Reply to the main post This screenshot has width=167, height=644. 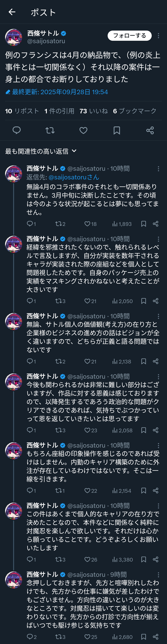pos(17,130)
